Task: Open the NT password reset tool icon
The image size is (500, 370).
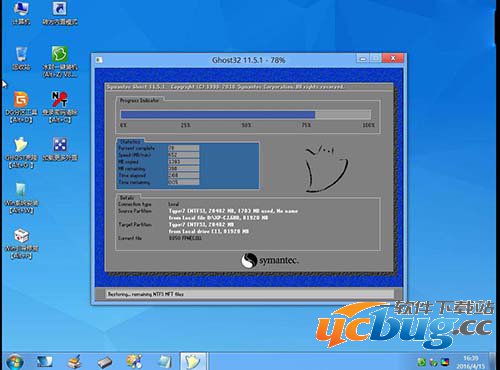Action: coord(60,107)
